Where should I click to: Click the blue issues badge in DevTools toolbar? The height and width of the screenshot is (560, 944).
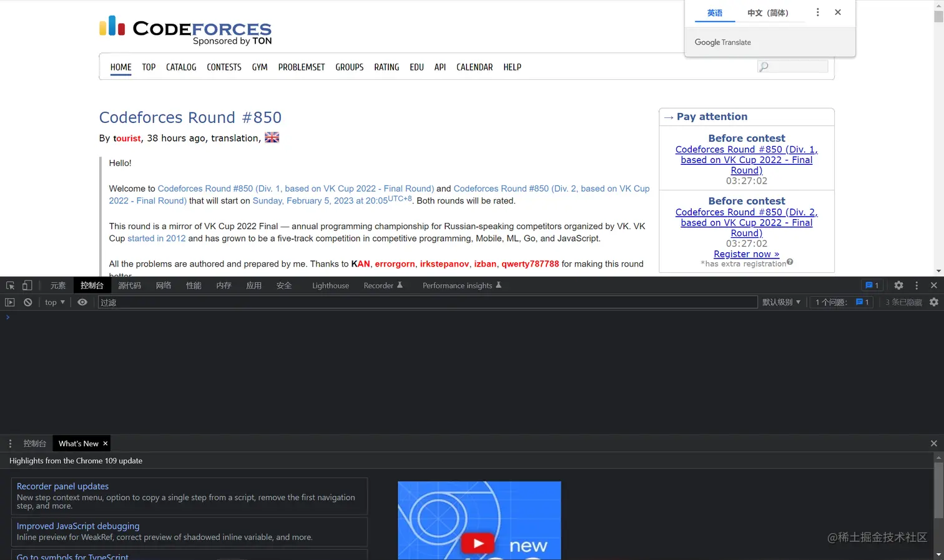[872, 285]
